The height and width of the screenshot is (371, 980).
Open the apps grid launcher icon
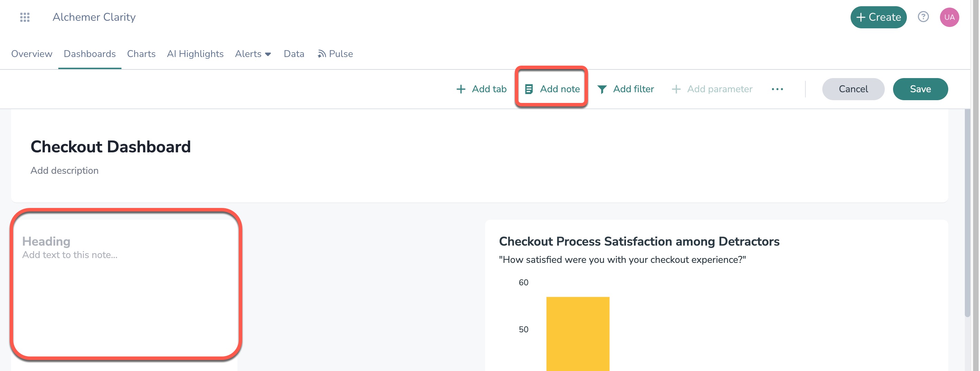point(25,17)
